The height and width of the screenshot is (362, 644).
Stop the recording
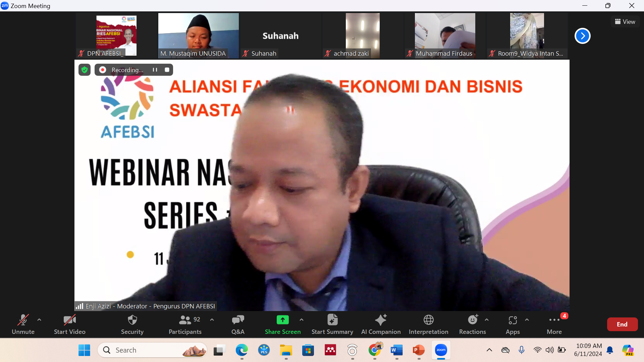point(167,70)
